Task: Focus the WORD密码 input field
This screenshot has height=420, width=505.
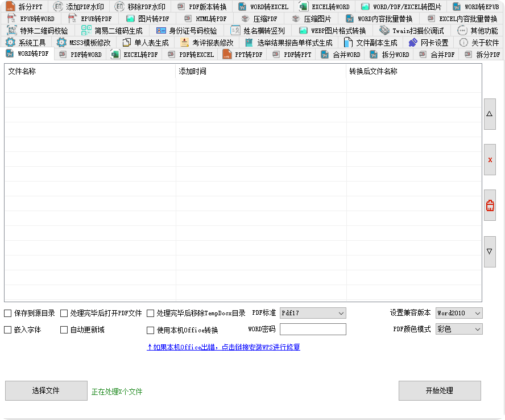Action: 313,329
